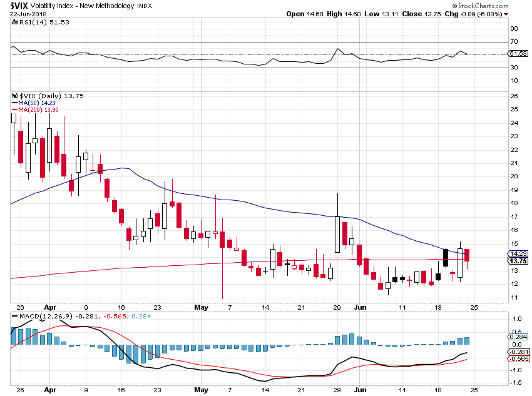Click the blue 0.284 histogram value in the MACD legend

(x=141, y=316)
